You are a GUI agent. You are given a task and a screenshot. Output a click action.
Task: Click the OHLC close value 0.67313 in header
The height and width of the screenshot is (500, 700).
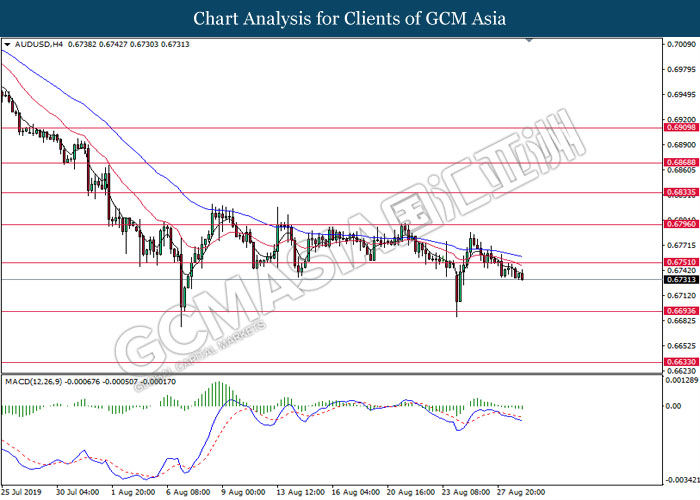tap(175, 45)
